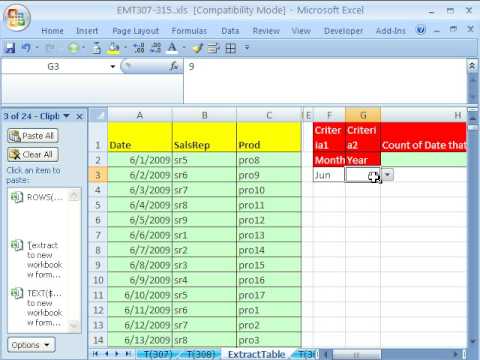Redo the last undone action
Image resolution: width=480 pixels, height=360 pixels.
(x=50, y=48)
